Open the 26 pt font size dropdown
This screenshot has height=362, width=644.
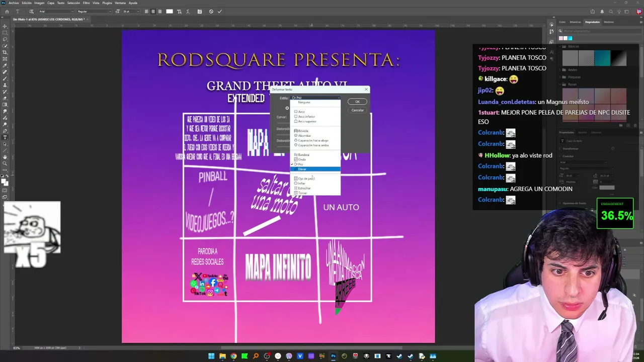[131, 12]
